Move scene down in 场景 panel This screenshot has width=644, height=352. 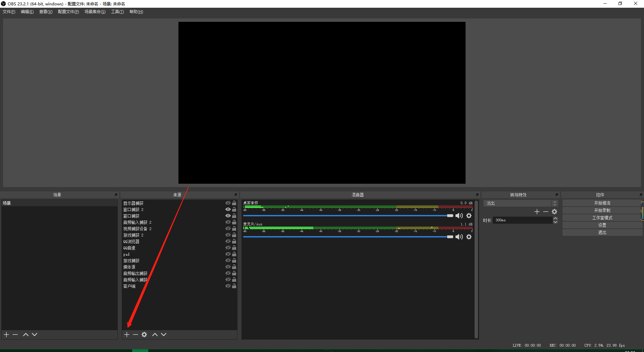[35, 335]
